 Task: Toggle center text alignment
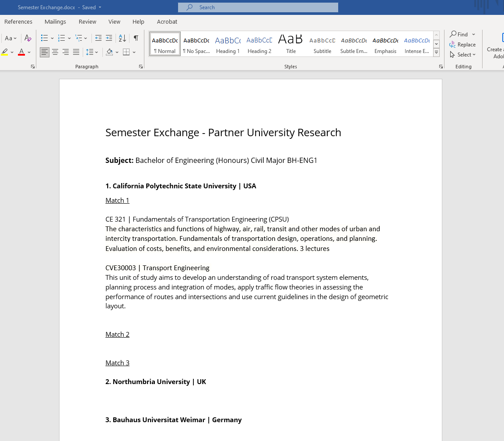click(x=55, y=52)
